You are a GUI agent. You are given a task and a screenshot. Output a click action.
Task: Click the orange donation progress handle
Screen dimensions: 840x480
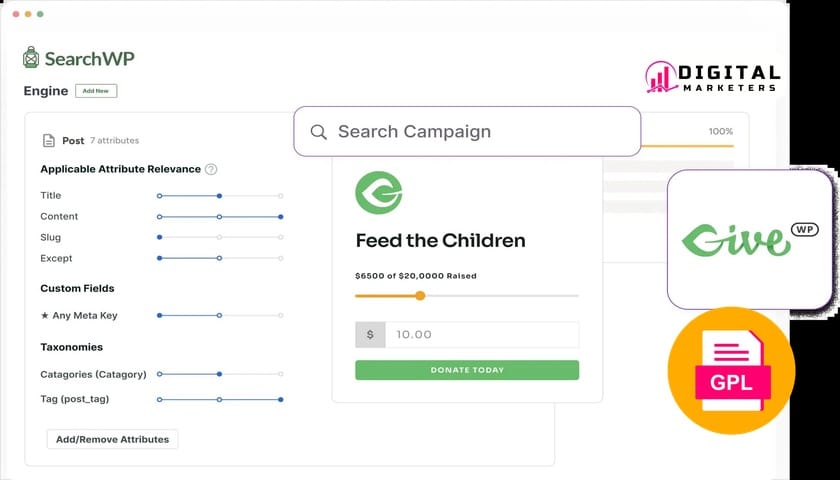click(x=421, y=296)
